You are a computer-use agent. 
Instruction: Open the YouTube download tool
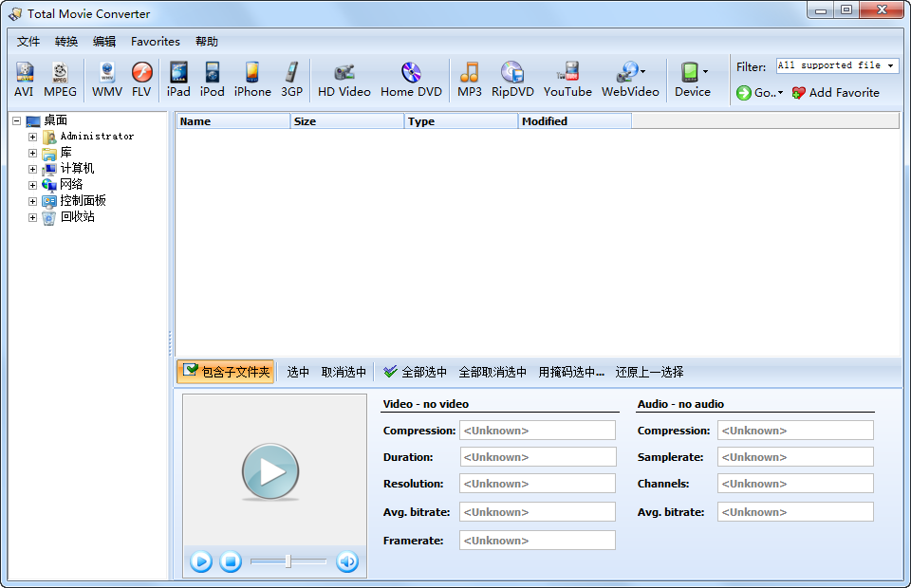point(567,80)
